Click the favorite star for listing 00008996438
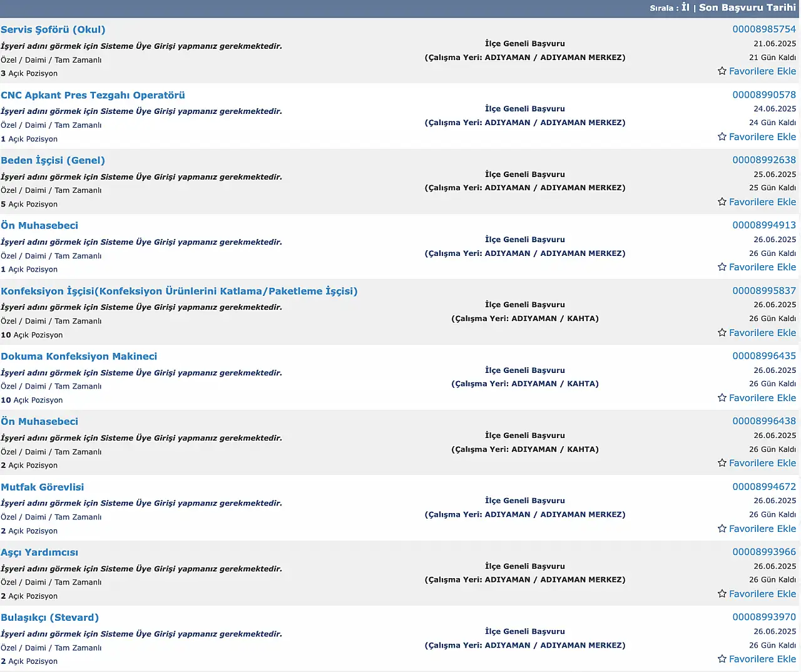The height and width of the screenshot is (672, 801). 722,463
